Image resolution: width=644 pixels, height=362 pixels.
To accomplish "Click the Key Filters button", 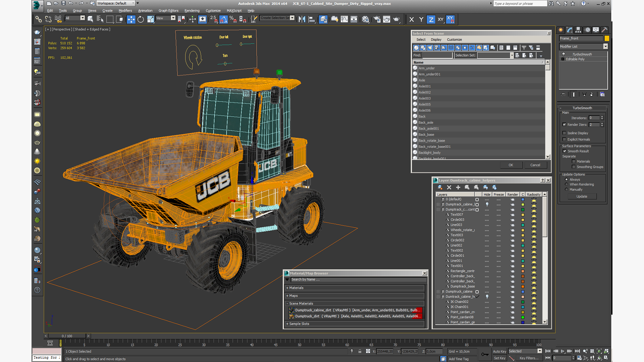I will tap(529, 358).
